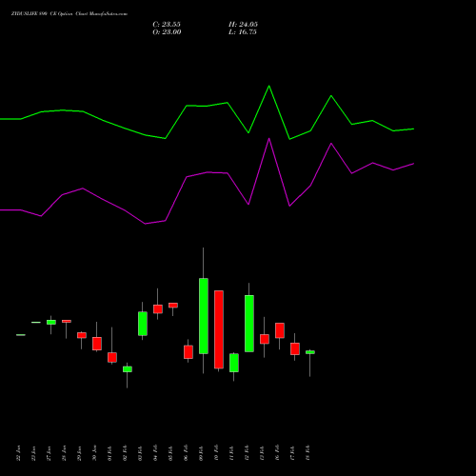This screenshot has width=476, height=476.
Task: Click the 11 Feb date label
Action: pyautogui.click(x=231, y=453)
